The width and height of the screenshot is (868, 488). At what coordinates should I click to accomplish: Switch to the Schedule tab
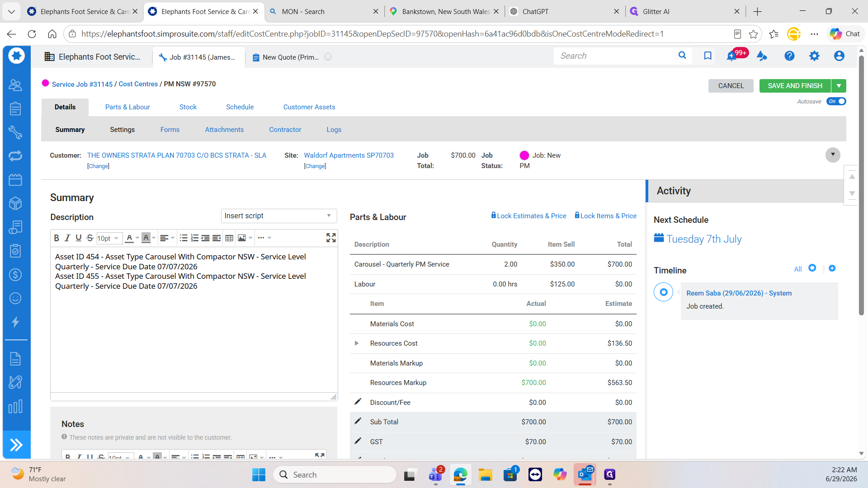[240, 107]
